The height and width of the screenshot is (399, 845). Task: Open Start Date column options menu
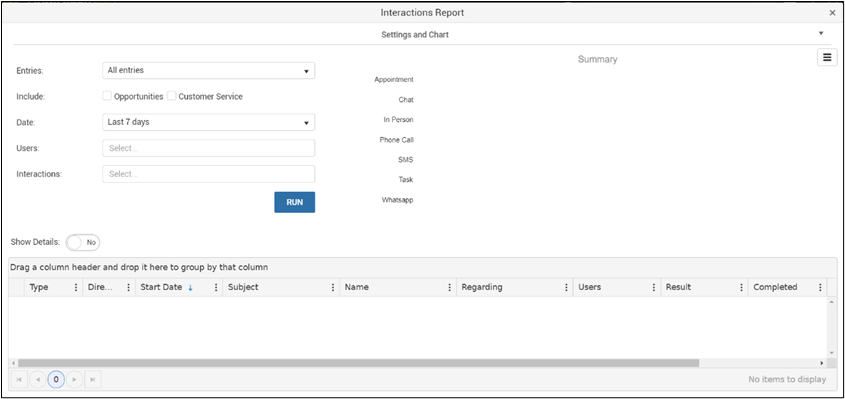click(x=216, y=287)
